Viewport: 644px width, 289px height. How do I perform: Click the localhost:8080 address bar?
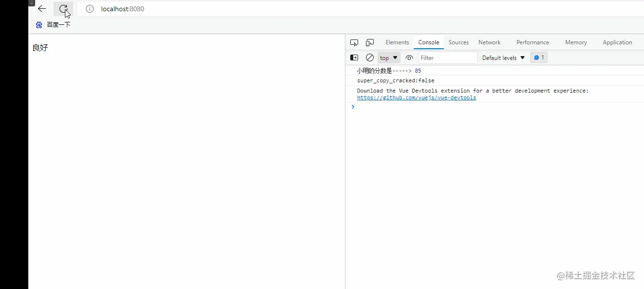tap(360, 9)
